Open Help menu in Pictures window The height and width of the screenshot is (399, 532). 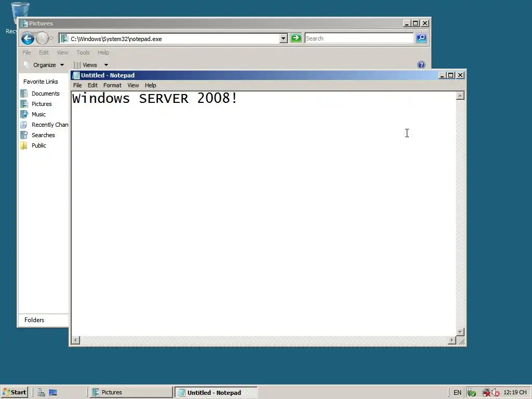(x=103, y=52)
